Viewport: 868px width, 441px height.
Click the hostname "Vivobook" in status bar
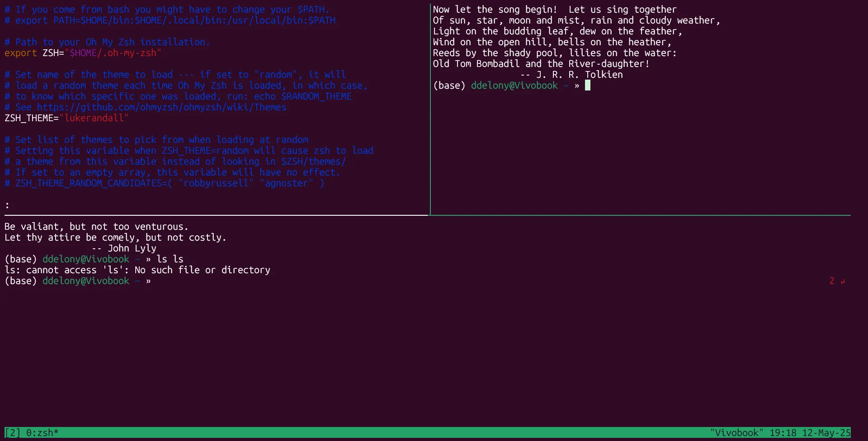[737, 432]
